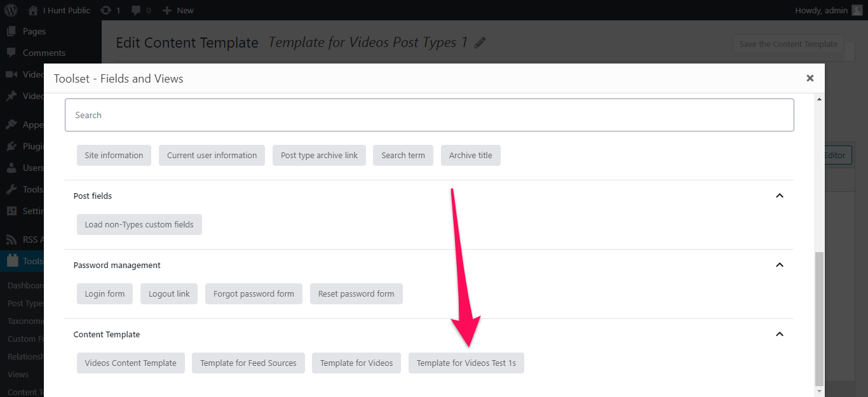Collapse the Password management section
Viewport: 868px width, 397px height.
(780, 265)
